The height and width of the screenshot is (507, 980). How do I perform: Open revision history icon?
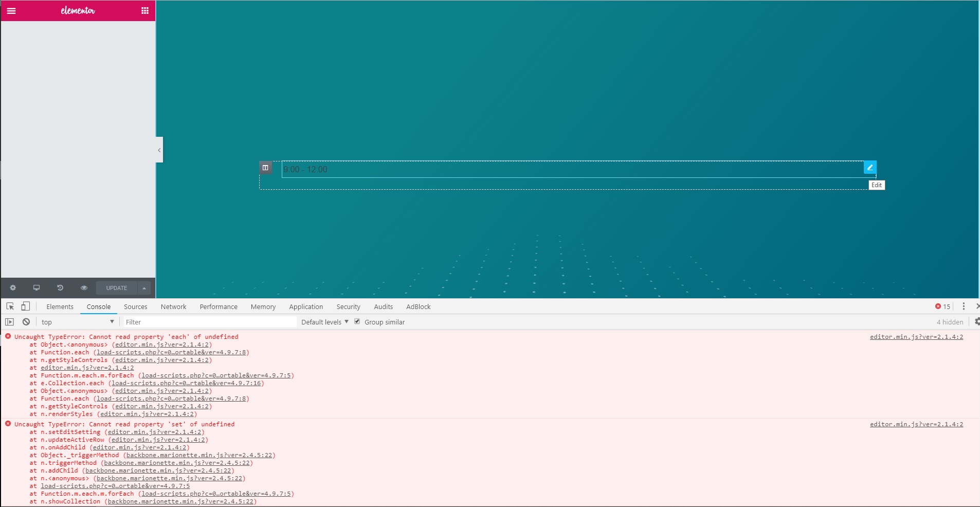point(60,288)
